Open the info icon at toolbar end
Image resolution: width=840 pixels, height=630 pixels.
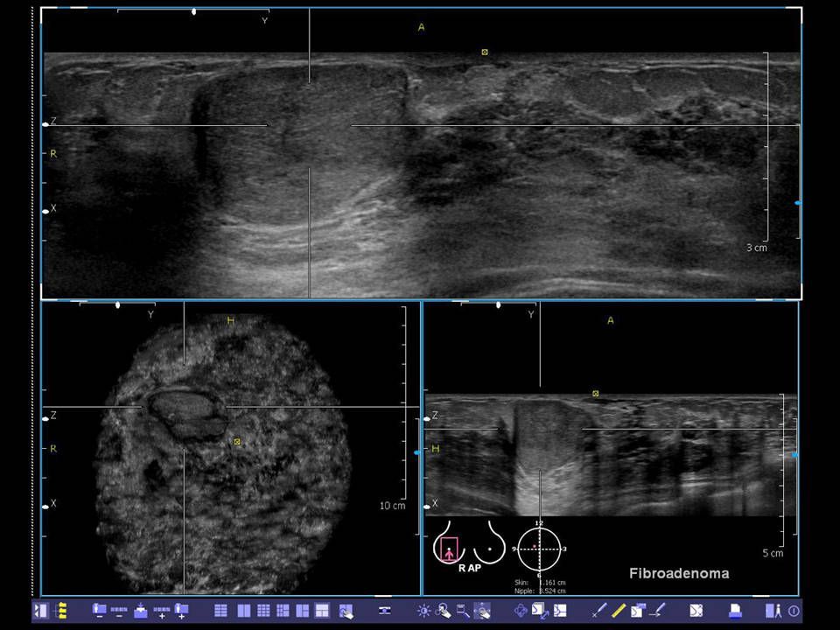point(794,611)
